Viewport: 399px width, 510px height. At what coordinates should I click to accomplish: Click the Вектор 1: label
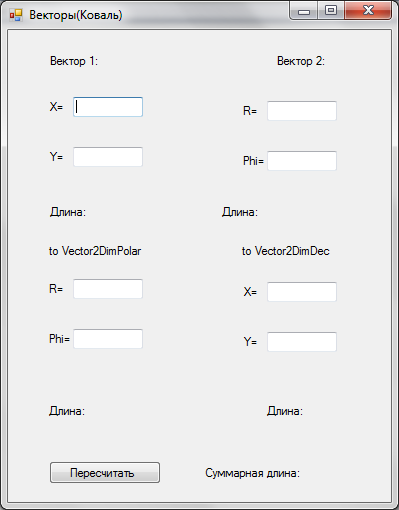pyautogui.click(x=74, y=61)
